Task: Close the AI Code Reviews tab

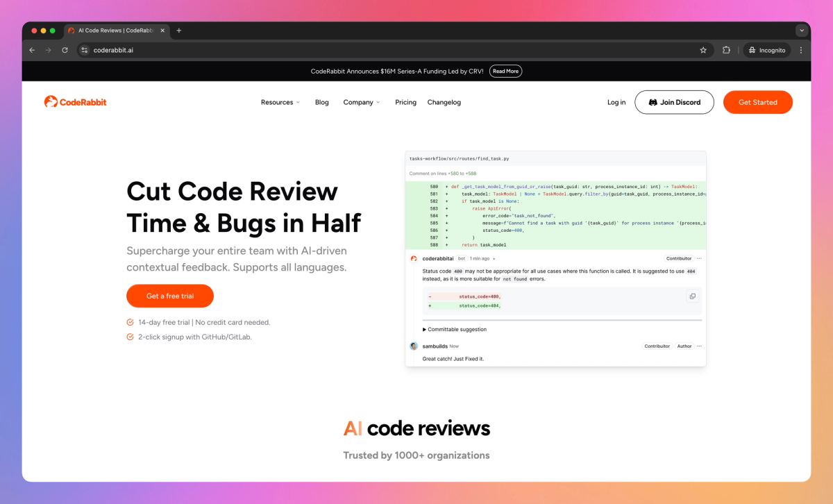Action: pyautogui.click(x=162, y=31)
